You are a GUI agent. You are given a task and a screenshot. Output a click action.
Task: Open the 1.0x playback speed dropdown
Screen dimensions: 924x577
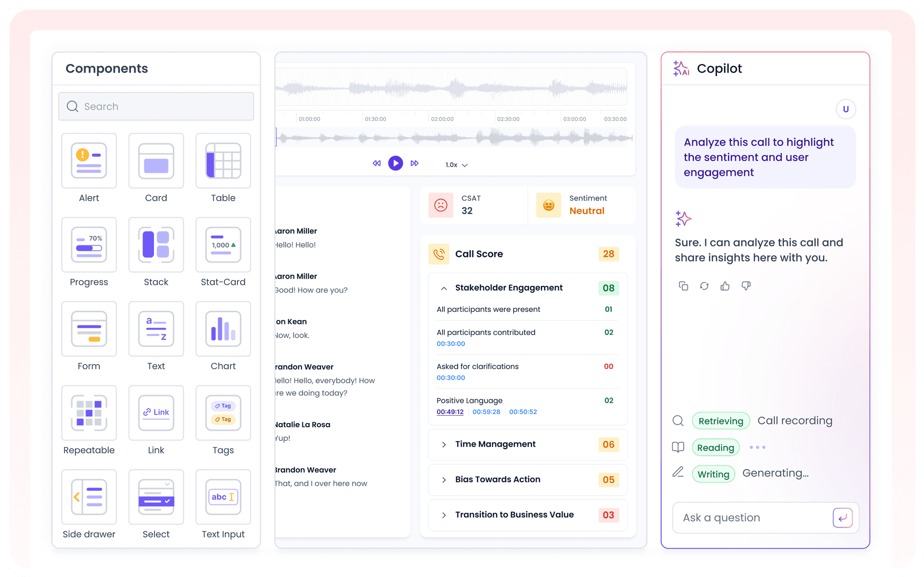click(x=455, y=165)
